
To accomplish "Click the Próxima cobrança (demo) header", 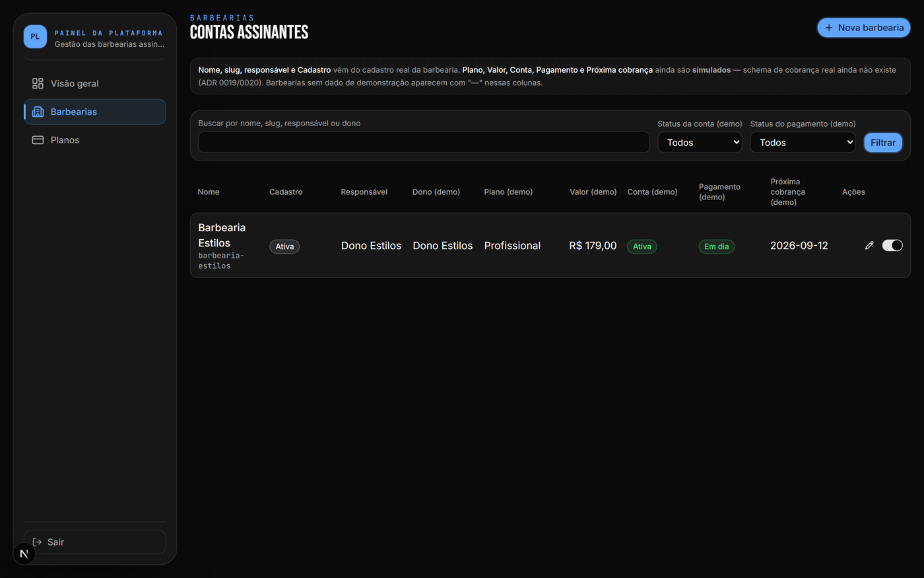I will click(787, 192).
